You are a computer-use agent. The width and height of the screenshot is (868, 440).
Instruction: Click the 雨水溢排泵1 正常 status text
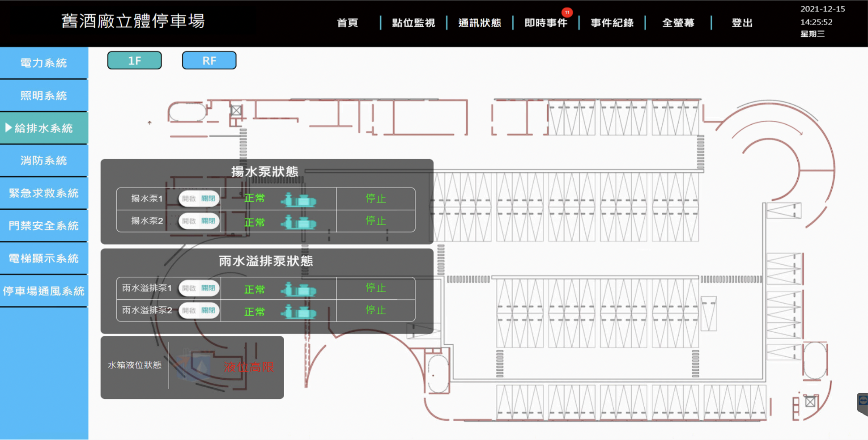(x=255, y=289)
